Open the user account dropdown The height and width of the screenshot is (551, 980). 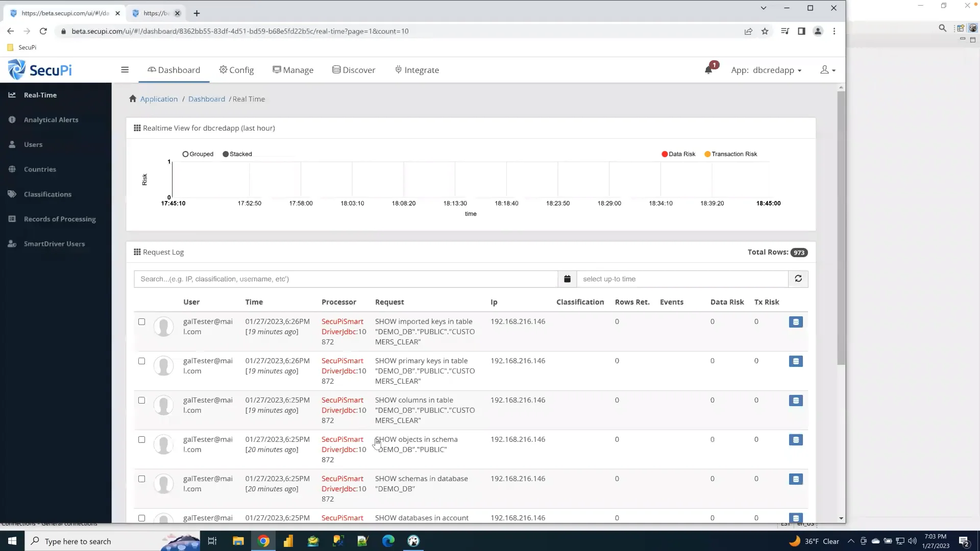coord(828,70)
